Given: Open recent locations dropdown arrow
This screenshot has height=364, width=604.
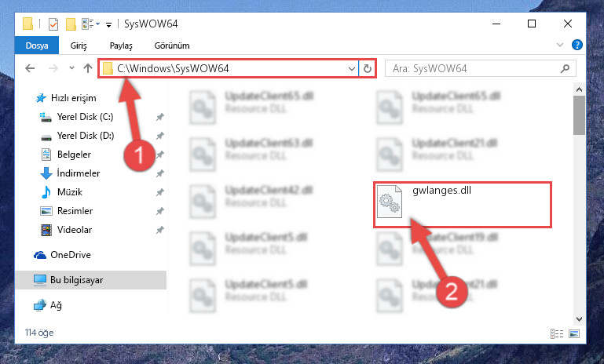Looking at the screenshot, I should click(x=71, y=68).
